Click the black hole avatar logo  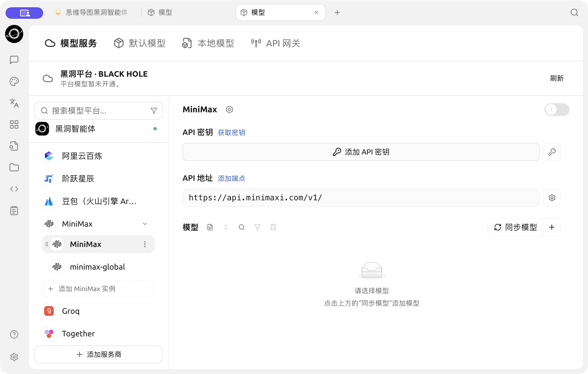[14, 34]
